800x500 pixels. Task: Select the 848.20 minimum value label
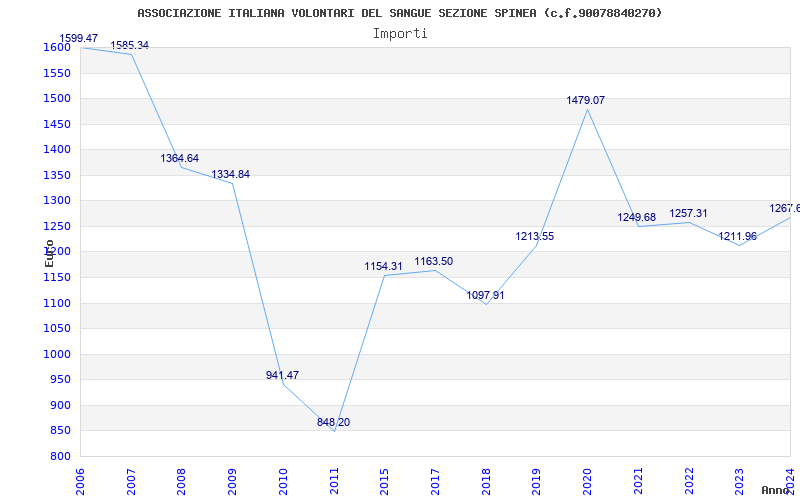[333, 422]
